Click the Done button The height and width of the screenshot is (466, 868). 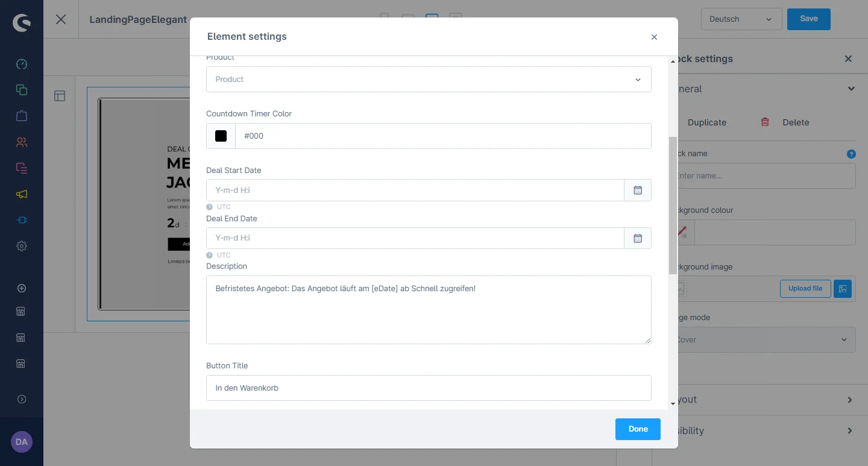(638, 429)
